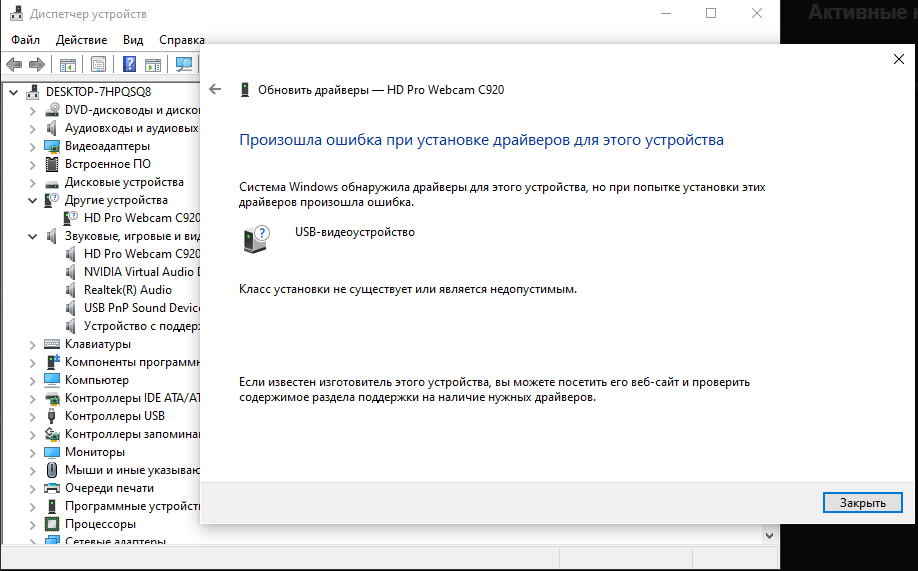Select Устройство с поддержкой audio entry
Viewport: 918px width, 571px height.
142,326
